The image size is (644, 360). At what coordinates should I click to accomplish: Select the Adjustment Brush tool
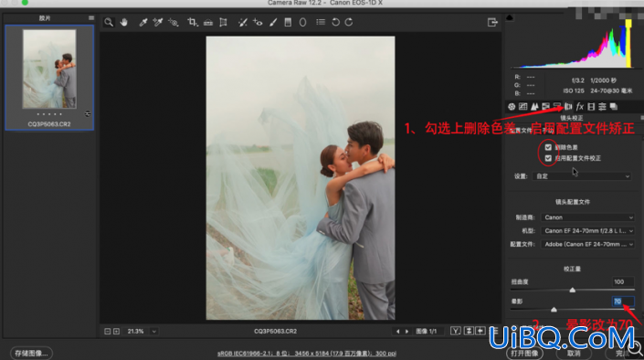pos(273,22)
